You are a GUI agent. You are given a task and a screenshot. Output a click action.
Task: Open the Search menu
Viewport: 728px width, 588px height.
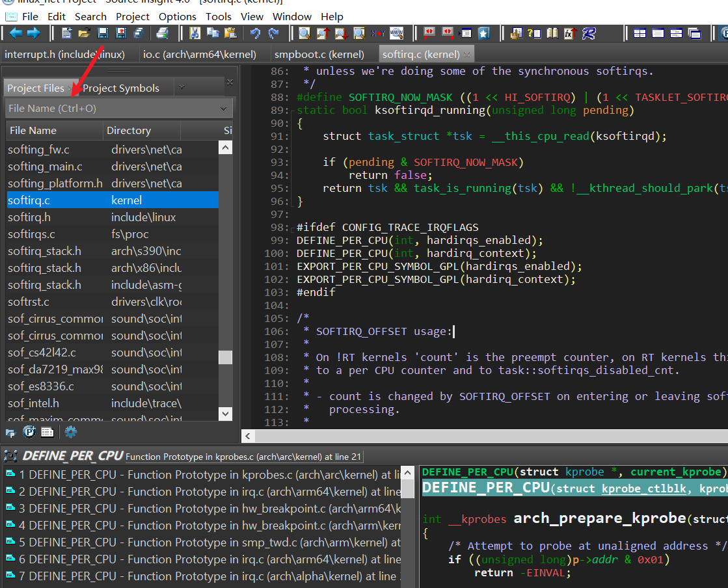[90, 16]
